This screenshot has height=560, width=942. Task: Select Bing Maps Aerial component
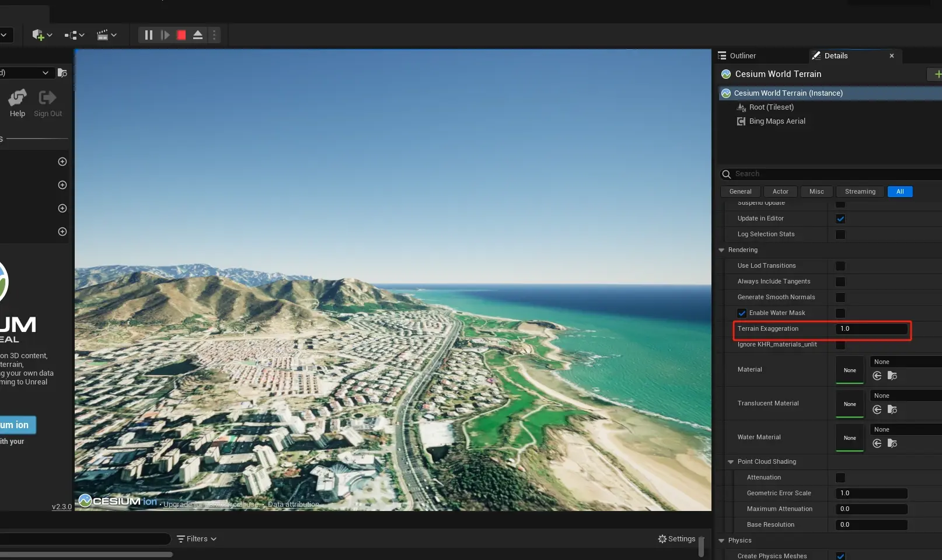pos(777,121)
